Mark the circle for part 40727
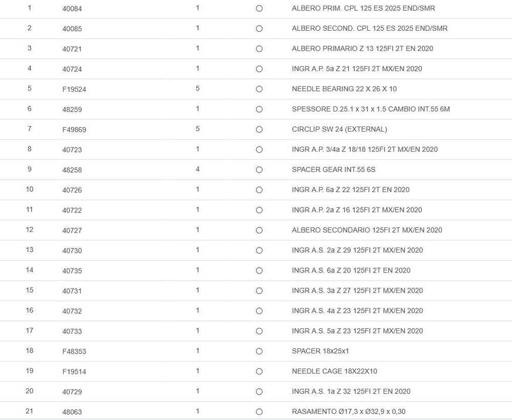This screenshot has width=512, height=420. 259,230
